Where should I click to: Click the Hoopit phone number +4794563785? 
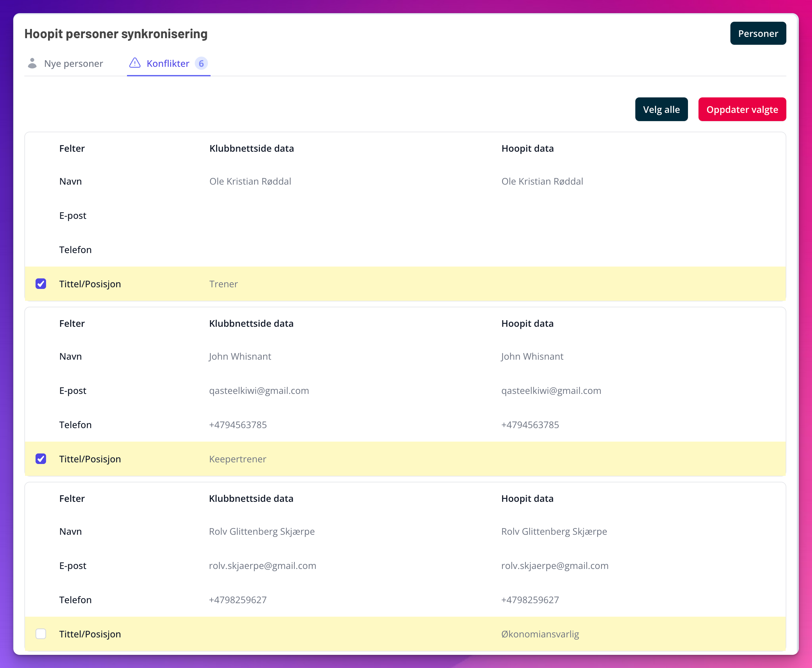coord(530,425)
